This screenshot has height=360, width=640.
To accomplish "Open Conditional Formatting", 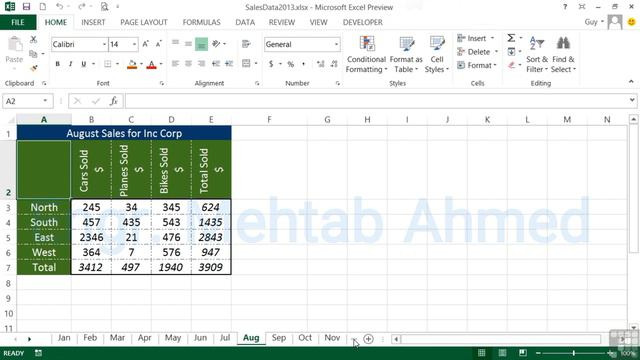I will tap(367, 54).
